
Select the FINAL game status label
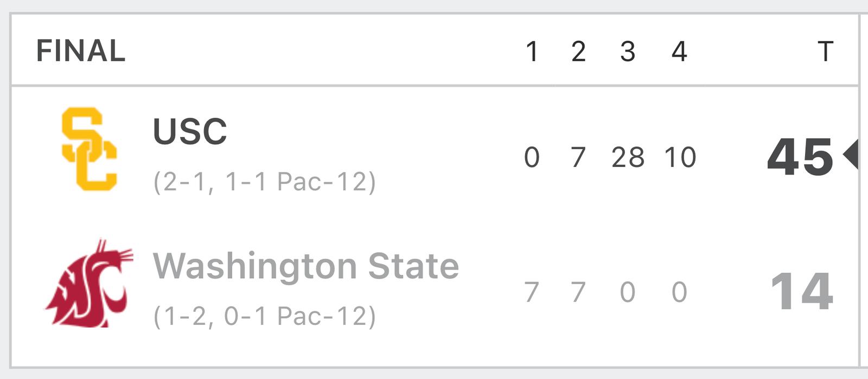(81, 51)
